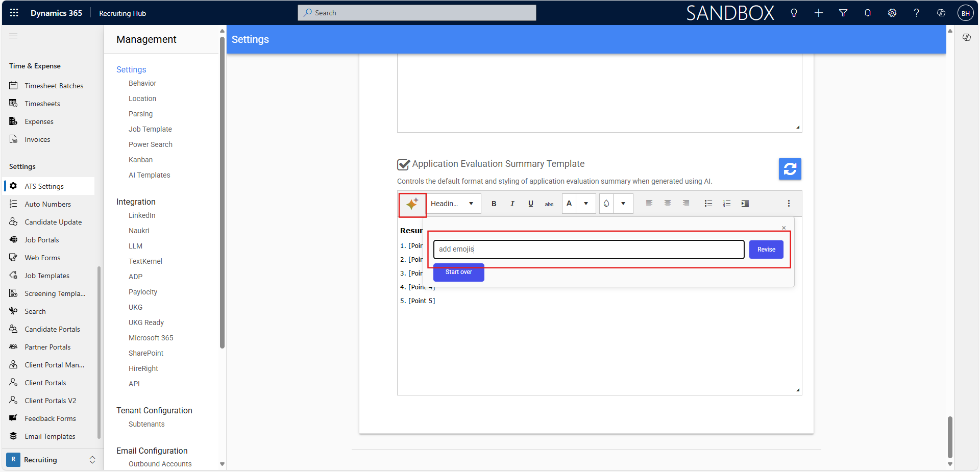Click the main page vertical scrollbar thumb
980x472 pixels.
pyautogui.click(x=950, y=437)
